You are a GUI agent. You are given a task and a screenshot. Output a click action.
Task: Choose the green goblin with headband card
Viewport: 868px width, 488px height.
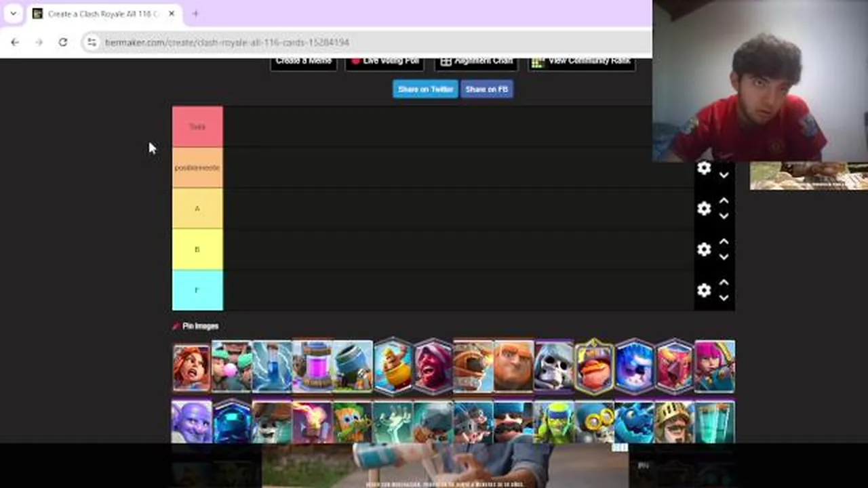(554, 422)
